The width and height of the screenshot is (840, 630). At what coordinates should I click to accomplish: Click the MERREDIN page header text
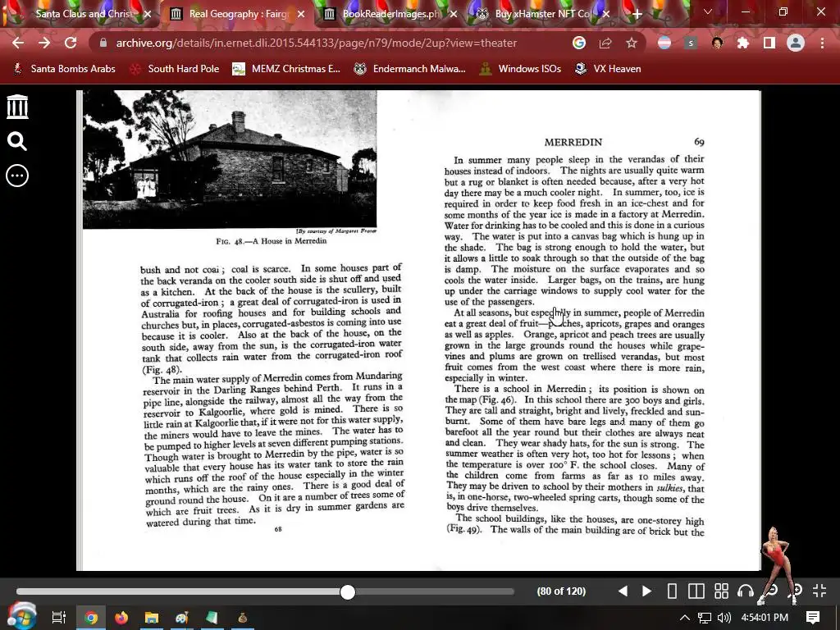click(573, 142)
